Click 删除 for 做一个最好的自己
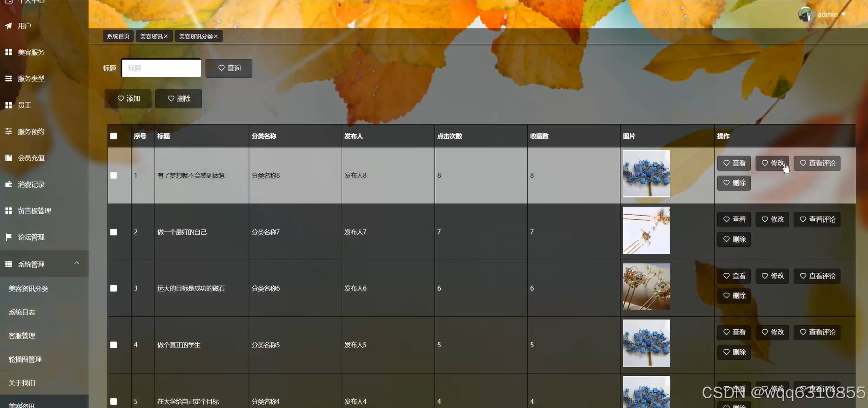The image size is (868, 408). coord(734,239)
